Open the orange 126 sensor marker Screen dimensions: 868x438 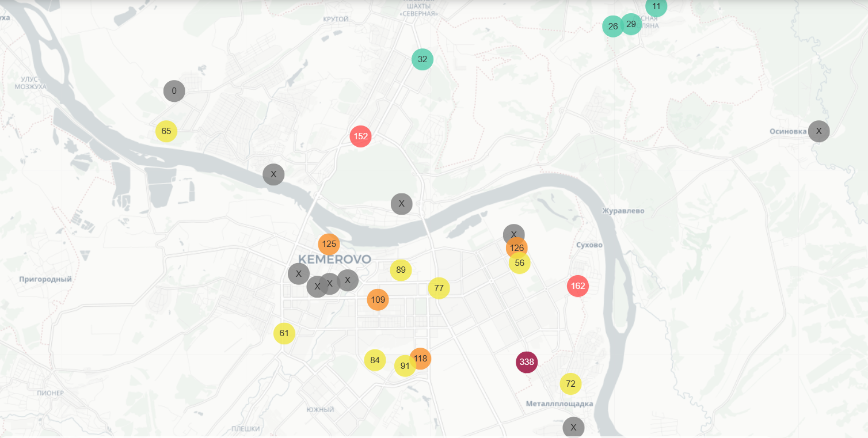tap(517, 248)
